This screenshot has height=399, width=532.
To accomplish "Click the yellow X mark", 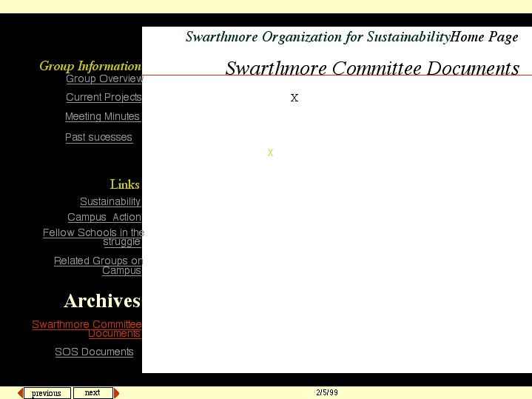I will (x=270, y=152).
